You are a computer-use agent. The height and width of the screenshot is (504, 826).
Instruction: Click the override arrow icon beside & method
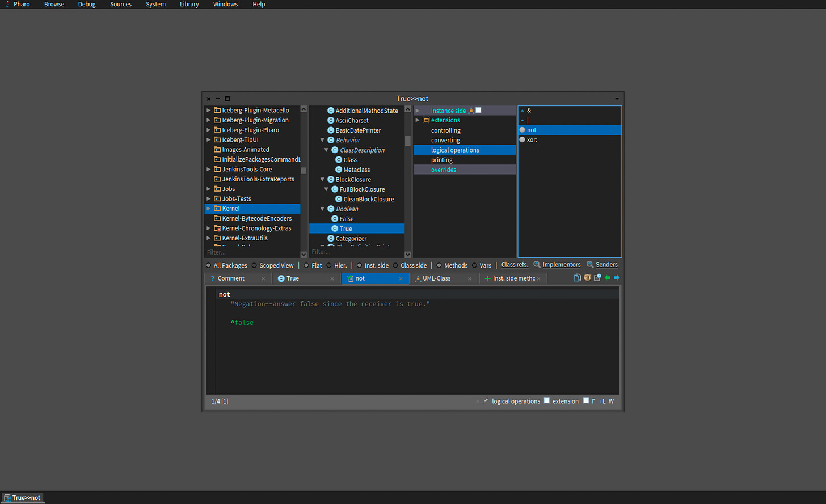point(522,111)
